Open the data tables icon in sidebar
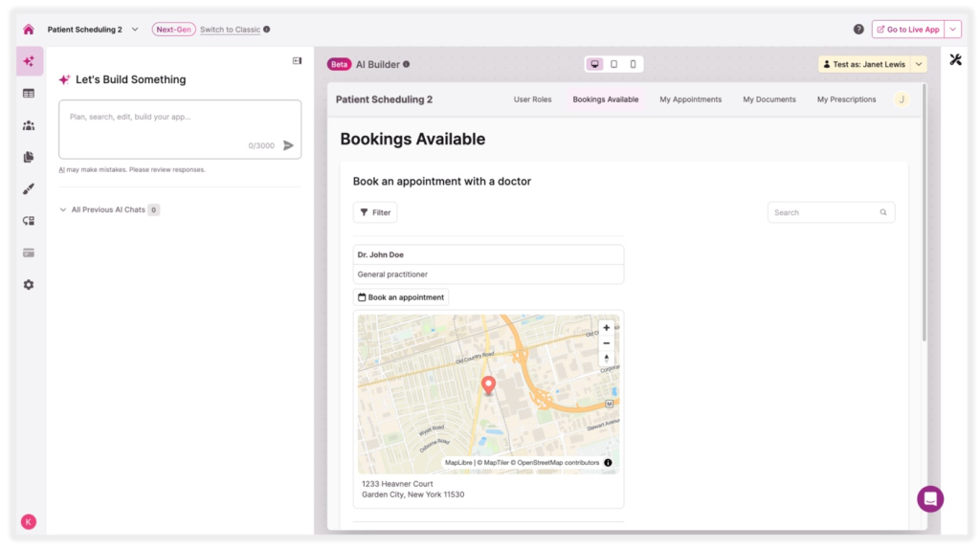Viewport: 980px width, 548px height. tap(29, 94)
